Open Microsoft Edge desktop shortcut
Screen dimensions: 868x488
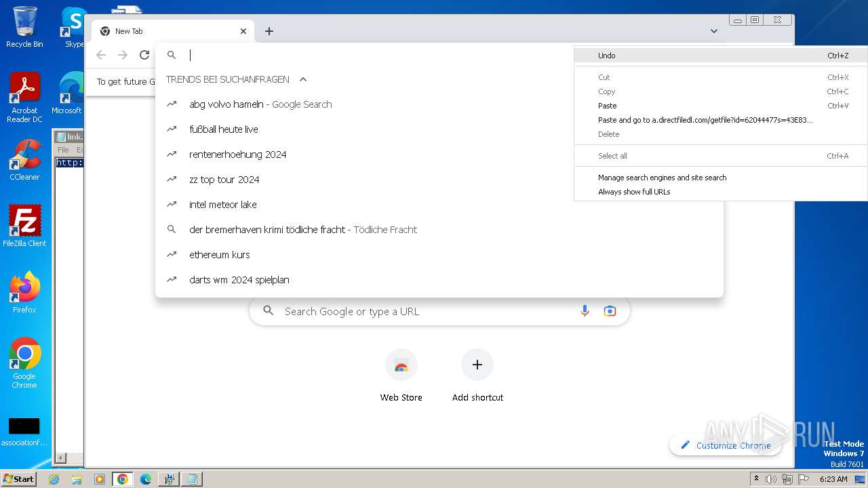[x=68, y=94]
